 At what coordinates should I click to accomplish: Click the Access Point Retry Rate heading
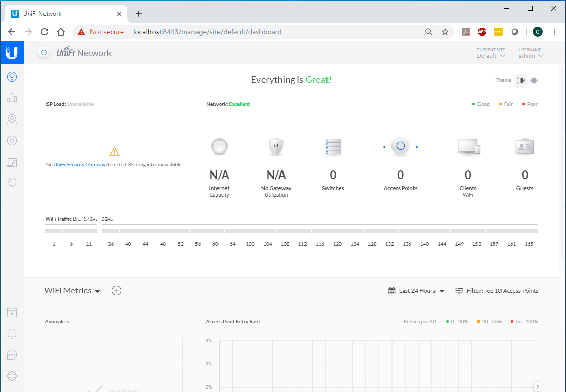233,321
